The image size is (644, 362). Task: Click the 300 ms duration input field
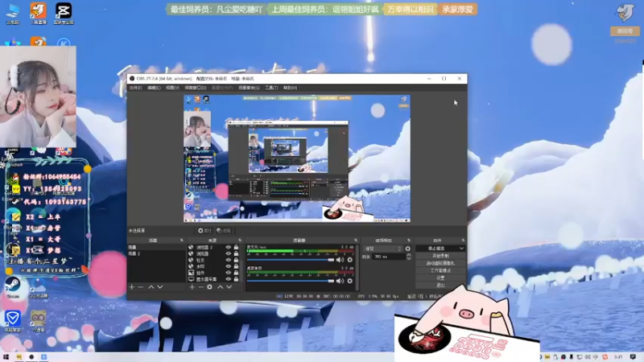click(x=388, y=257)
